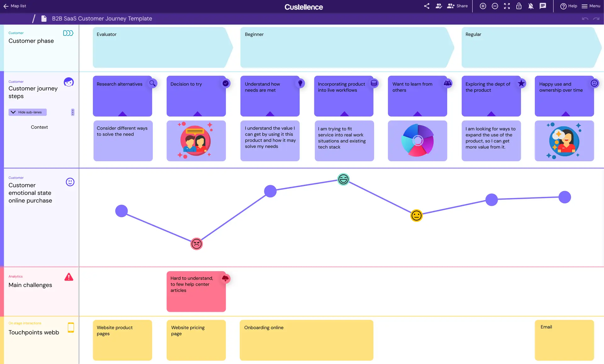604x364 pixels.
Task: Expand the Decision to try card arrow
Action: point(198,114)
